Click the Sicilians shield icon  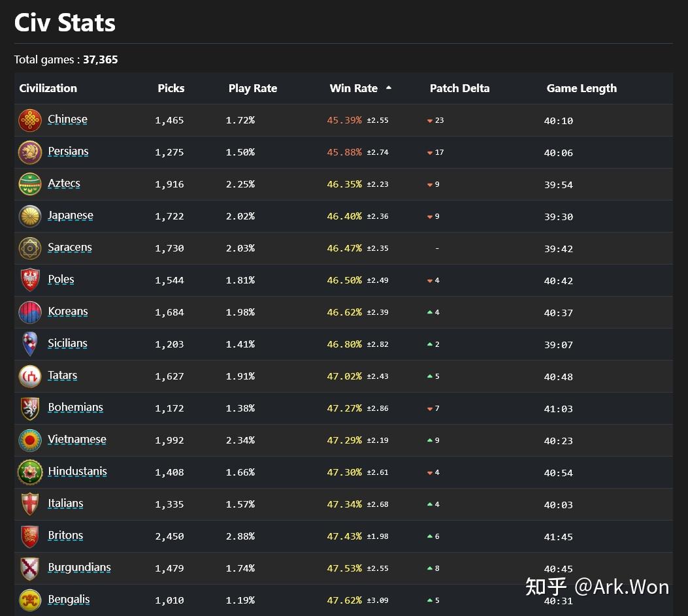point(30,344)
